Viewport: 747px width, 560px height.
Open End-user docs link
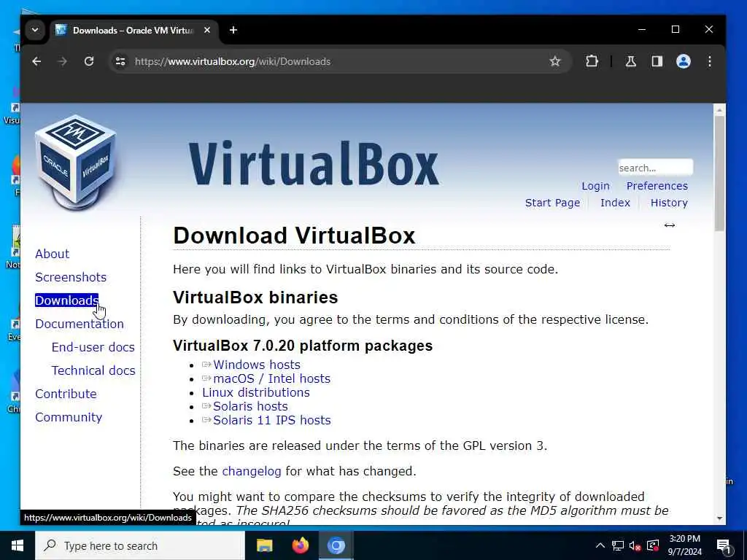click(x=93, y=347)
